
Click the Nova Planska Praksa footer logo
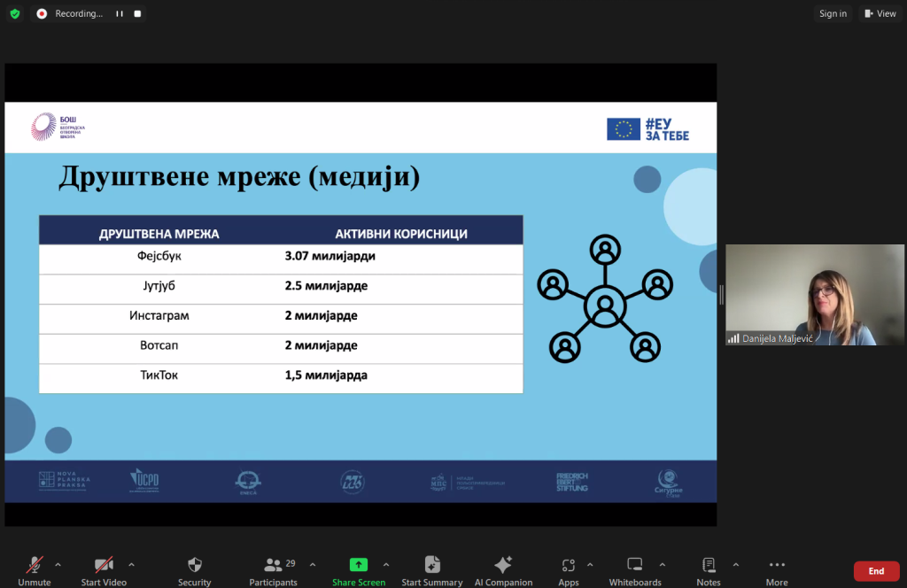coord(64,481)
